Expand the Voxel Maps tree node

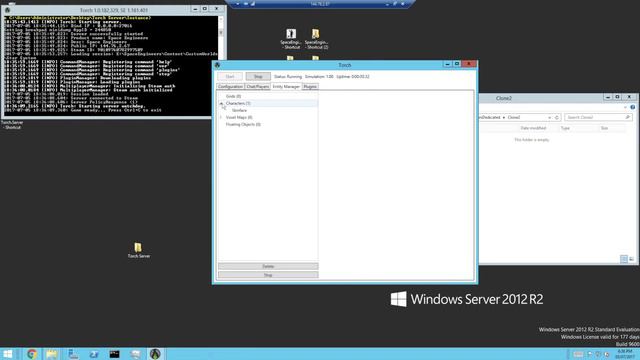[222, 117]
